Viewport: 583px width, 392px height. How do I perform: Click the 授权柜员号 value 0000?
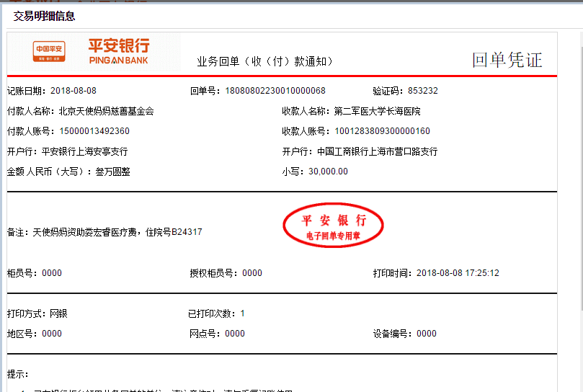tap(252, 273)
